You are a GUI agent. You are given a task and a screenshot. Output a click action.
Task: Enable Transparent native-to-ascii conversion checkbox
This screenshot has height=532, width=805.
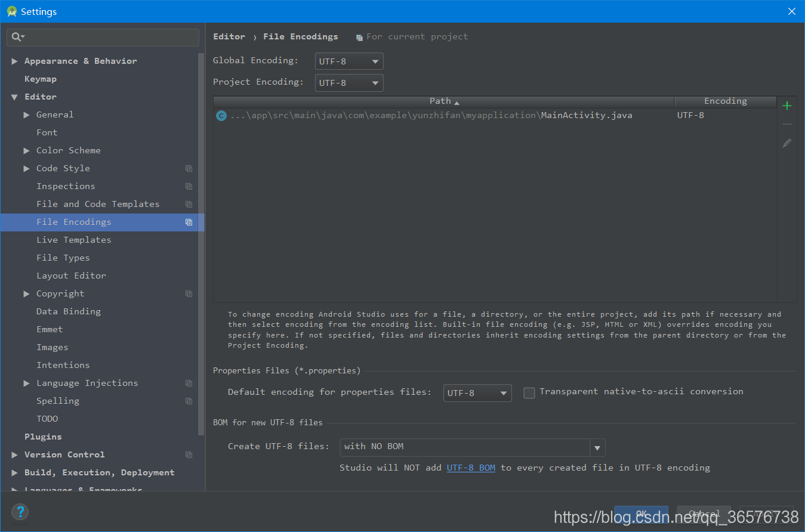(x=529, y=392)
